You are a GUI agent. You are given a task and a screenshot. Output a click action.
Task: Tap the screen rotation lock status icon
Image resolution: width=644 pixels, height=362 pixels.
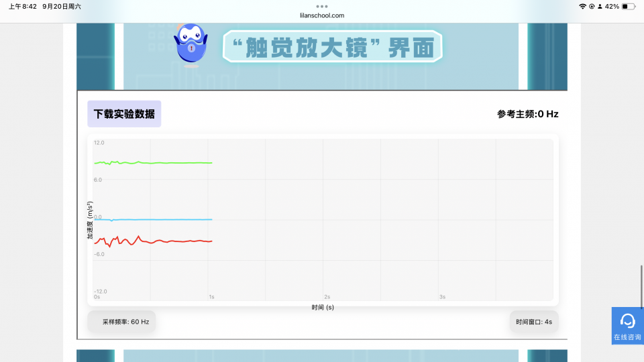click(x=592, y=6)
